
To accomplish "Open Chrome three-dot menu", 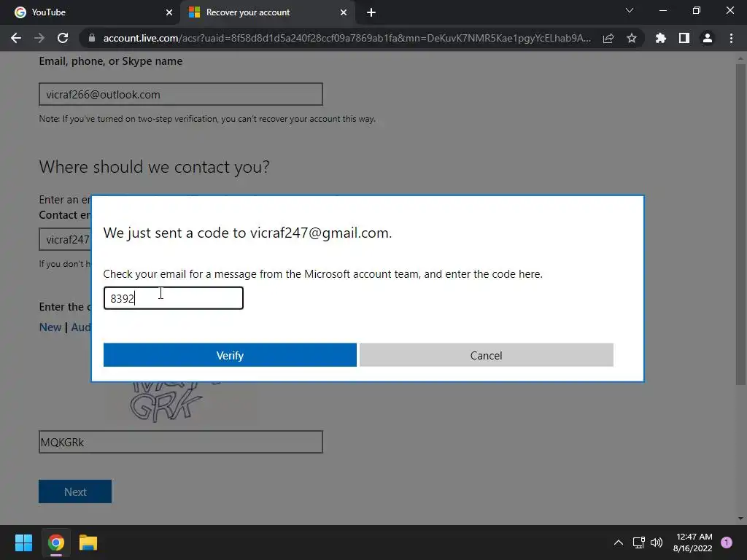I will click(x=731, y=38).
